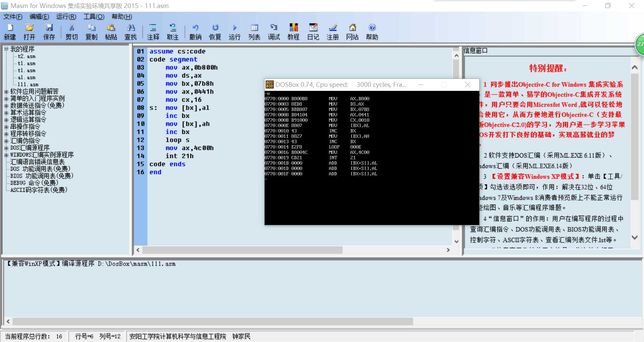This screenshot has height=342, width=644.
Task: Click the 撤销 (Undo) arrow icon
Action: coord(196,28)
